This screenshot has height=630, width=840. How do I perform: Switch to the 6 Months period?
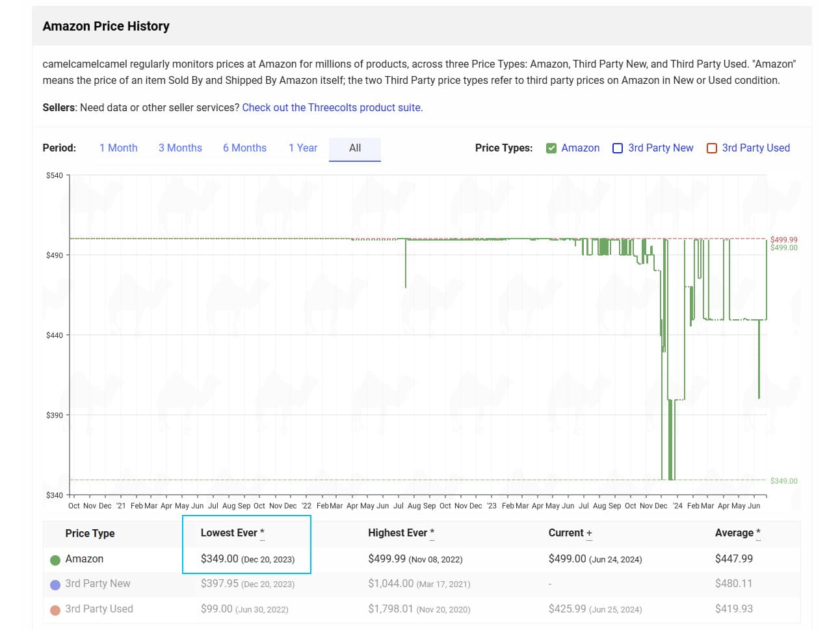(244, 148)
